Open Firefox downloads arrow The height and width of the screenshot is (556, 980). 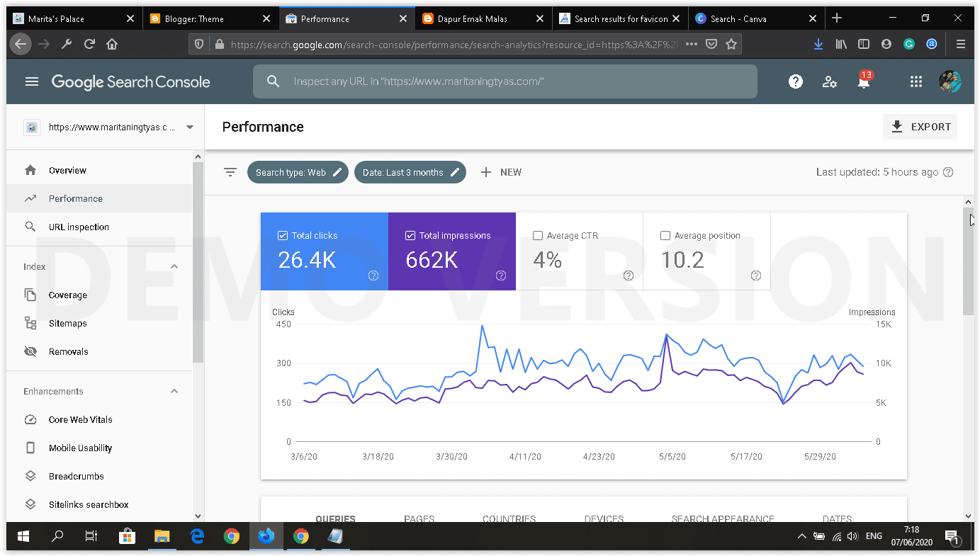coord(818,44)
